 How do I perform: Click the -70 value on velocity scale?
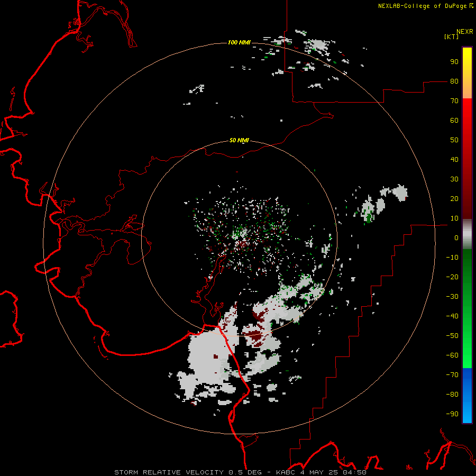pyautogui.click(x=452, y=375)
